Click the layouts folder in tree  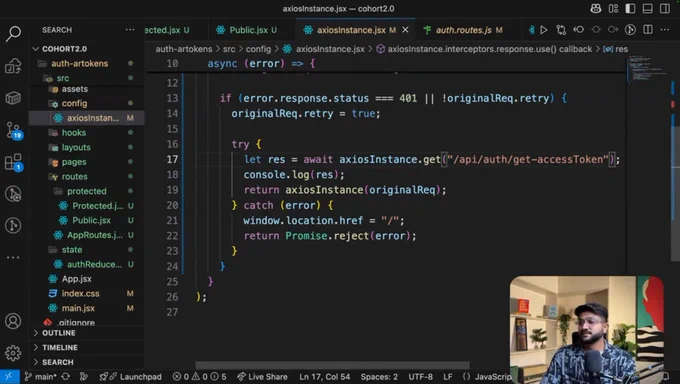click(x=87, y=147)
